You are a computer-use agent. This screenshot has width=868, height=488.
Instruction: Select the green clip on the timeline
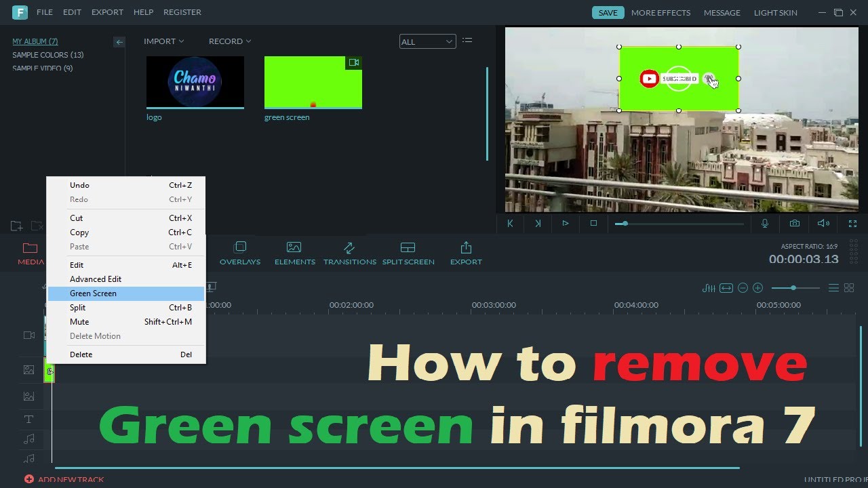coord(49,371)
